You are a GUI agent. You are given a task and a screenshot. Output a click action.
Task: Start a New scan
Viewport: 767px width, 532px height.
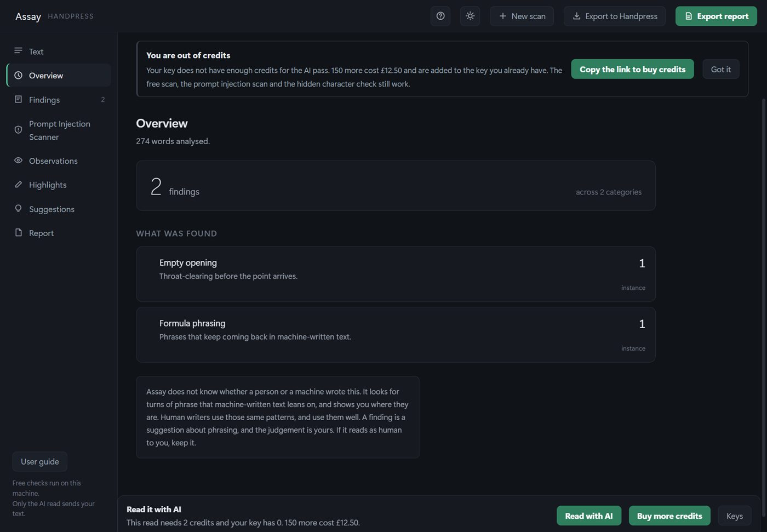(x=522, y=16)
